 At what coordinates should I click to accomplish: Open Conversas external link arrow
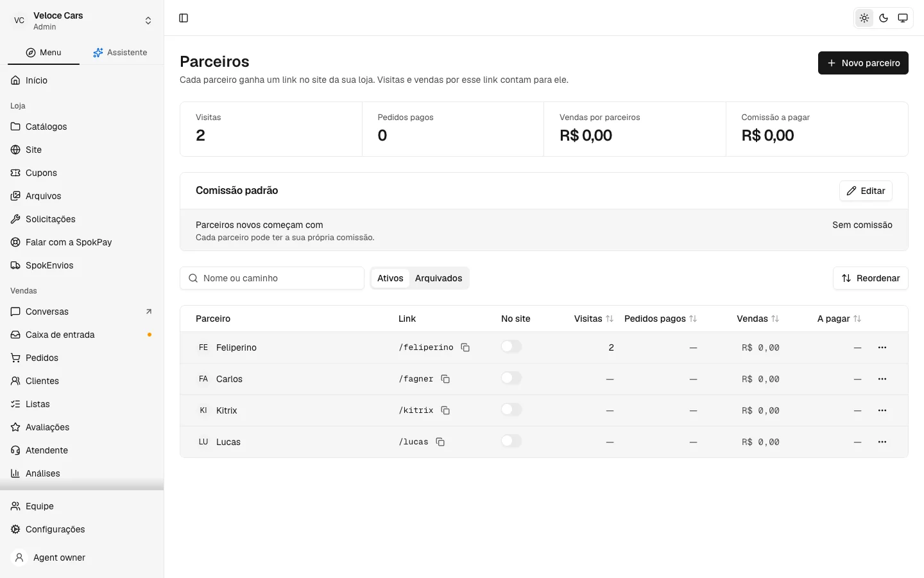point(149,311)
